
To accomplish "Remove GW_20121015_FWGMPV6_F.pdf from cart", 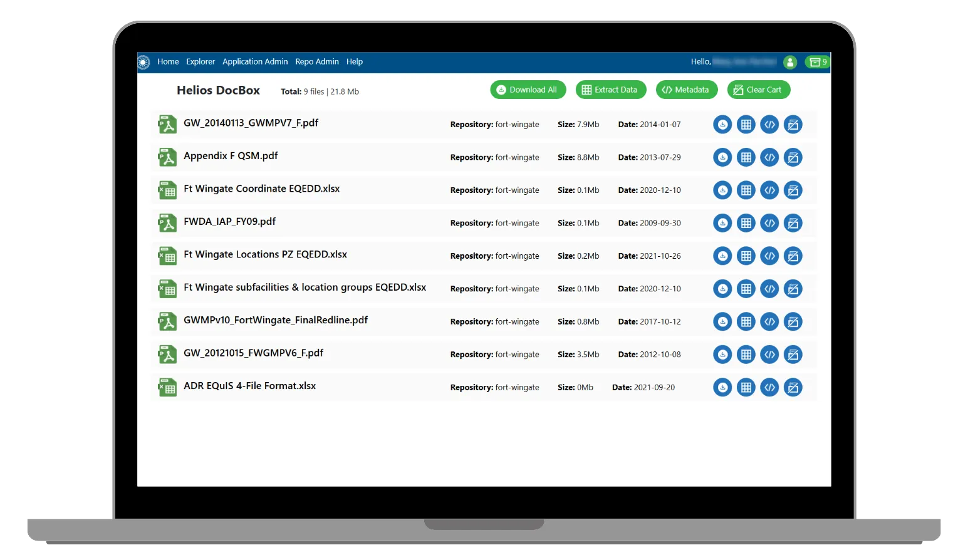I will coord(793,355).
